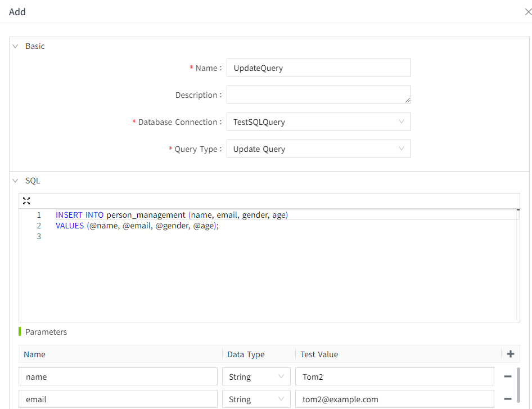The image size is (532, 409).
Task: Click the empty Description text area
Action: coord(318,95)
